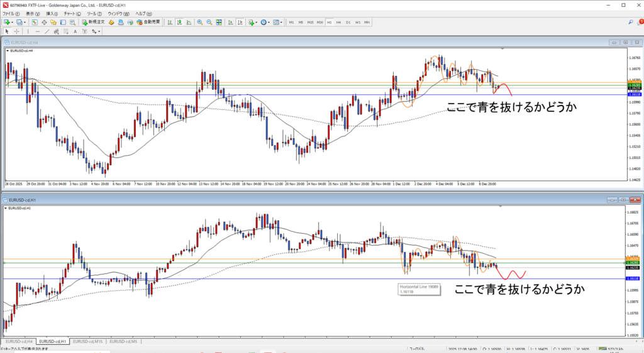The image size is (644, 353).
Task: Select the text label 'A' tool
Action: pyautogui.click(x=75, y=31)
